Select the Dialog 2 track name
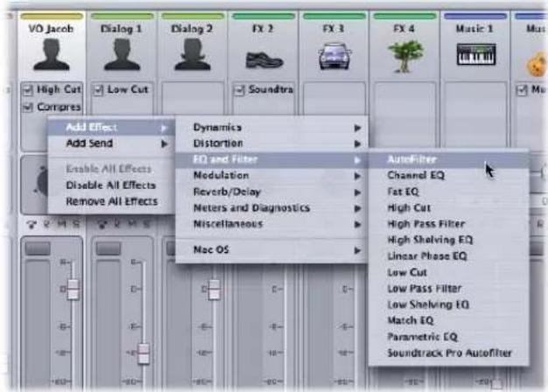This screenshot has height=392, width=548. click(192, 29)
